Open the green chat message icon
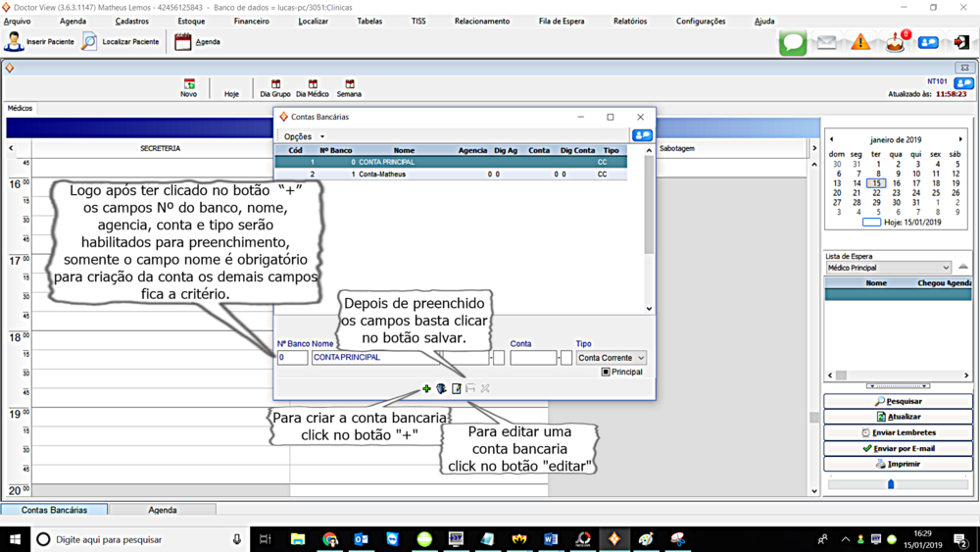 point(793,42)
